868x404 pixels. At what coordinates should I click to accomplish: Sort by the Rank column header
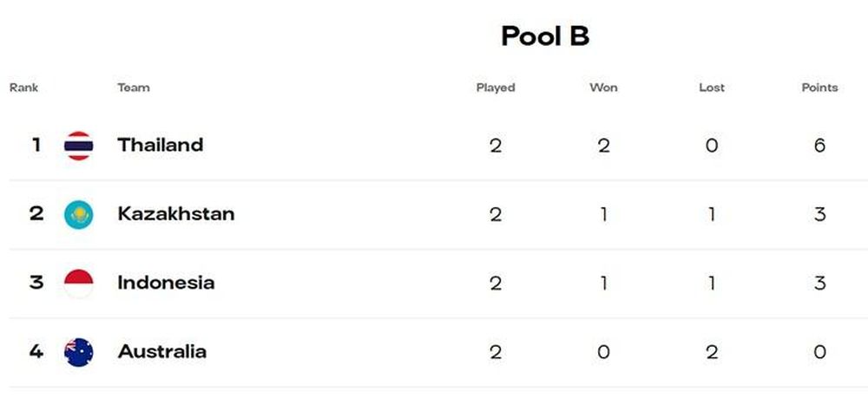pyautogui.click(x=23, y=88)
